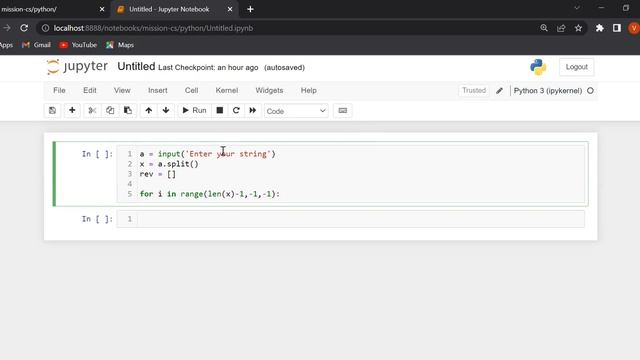
Task: Open a new browser tab
Action: click(x=250, y=9)
